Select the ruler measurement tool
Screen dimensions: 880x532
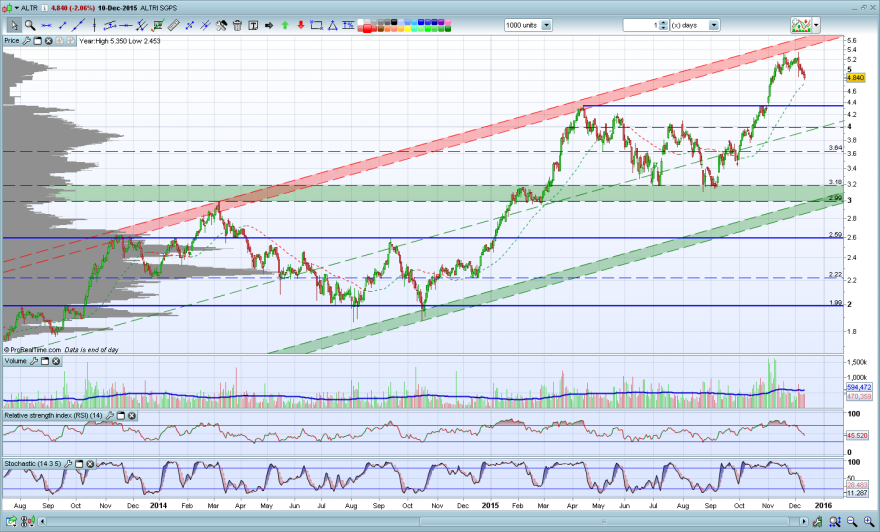coord(174,25)
